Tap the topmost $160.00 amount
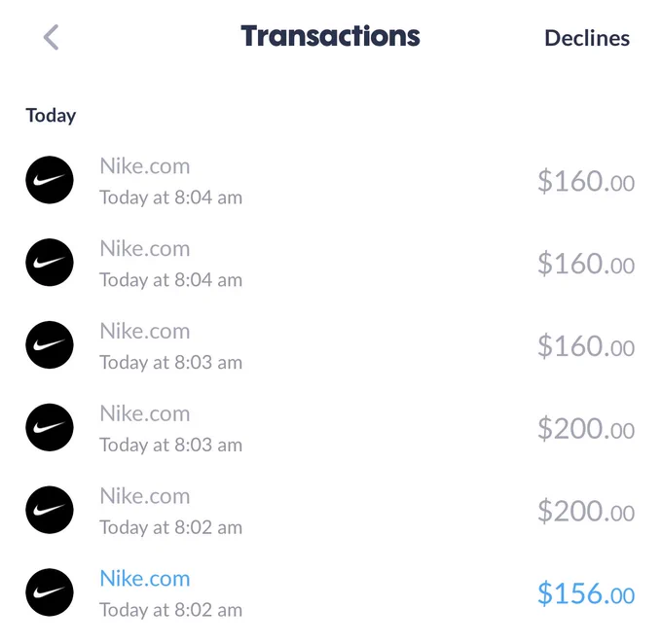The image size is (662, 644). tap(586, 181)
